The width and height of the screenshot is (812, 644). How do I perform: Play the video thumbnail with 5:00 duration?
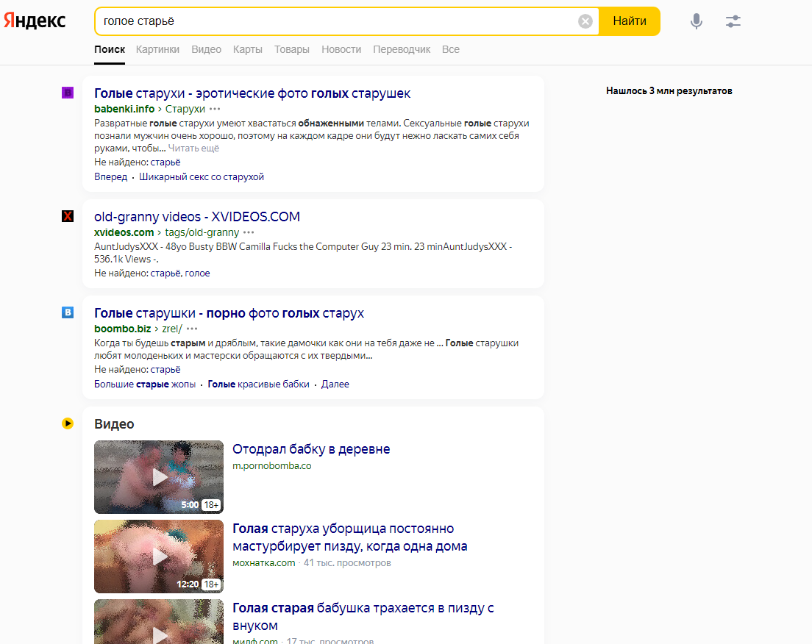(x=159, y=477)
